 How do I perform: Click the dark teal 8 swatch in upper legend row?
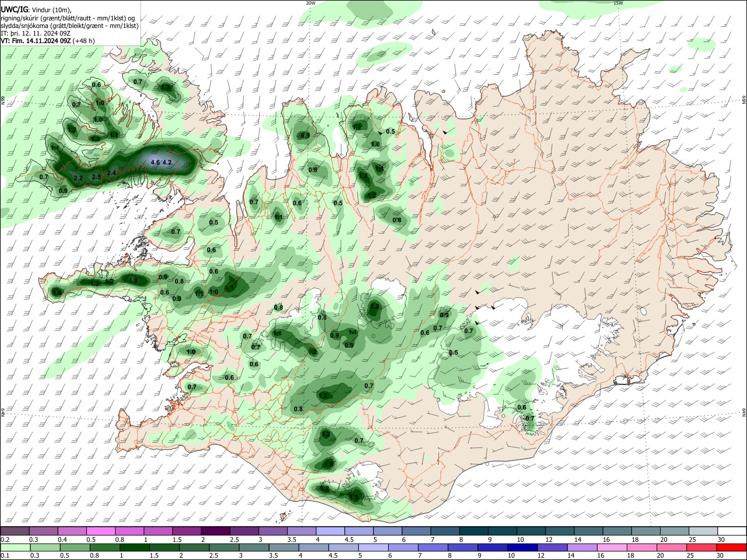click(x=473, y=531)
